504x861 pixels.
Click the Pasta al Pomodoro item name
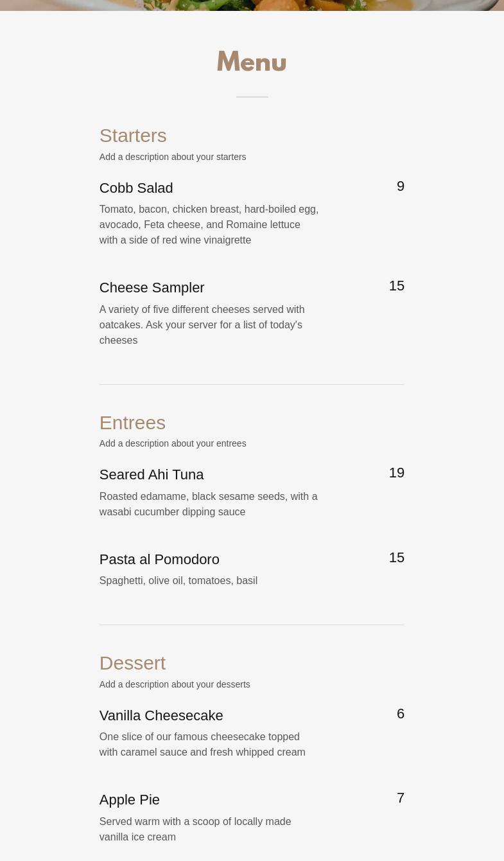[159, 559]
